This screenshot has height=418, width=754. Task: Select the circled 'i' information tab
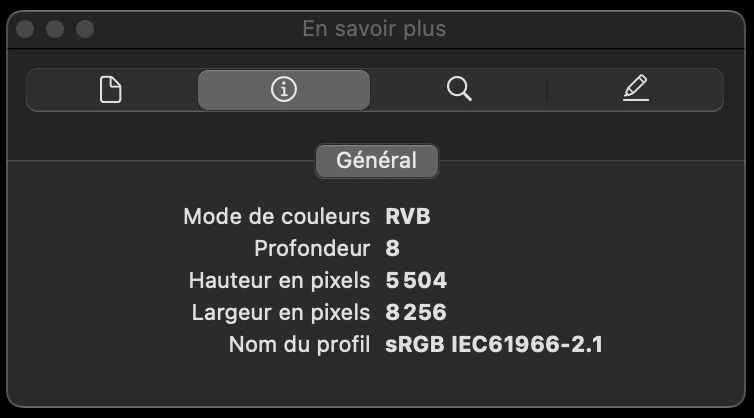(x=284, y=89)
